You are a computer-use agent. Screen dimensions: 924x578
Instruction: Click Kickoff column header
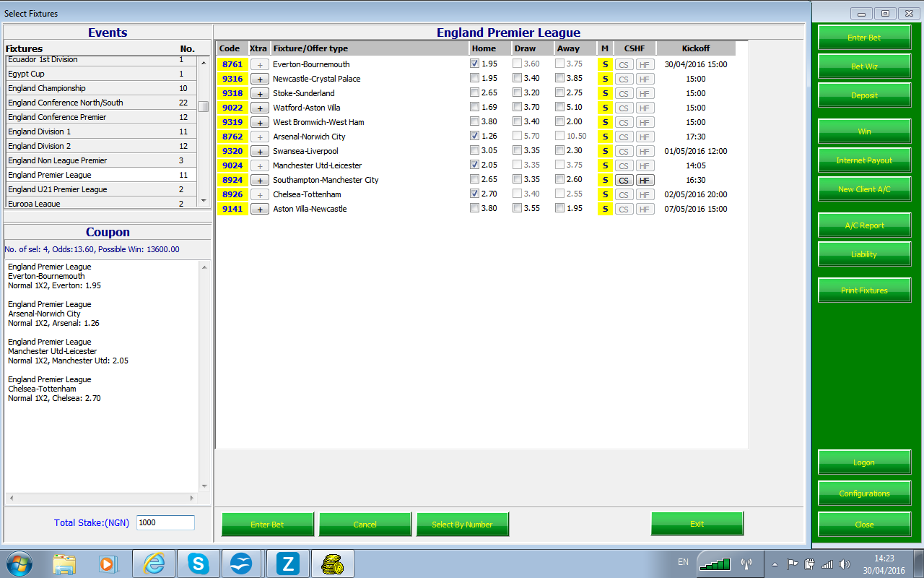(696, 48)
